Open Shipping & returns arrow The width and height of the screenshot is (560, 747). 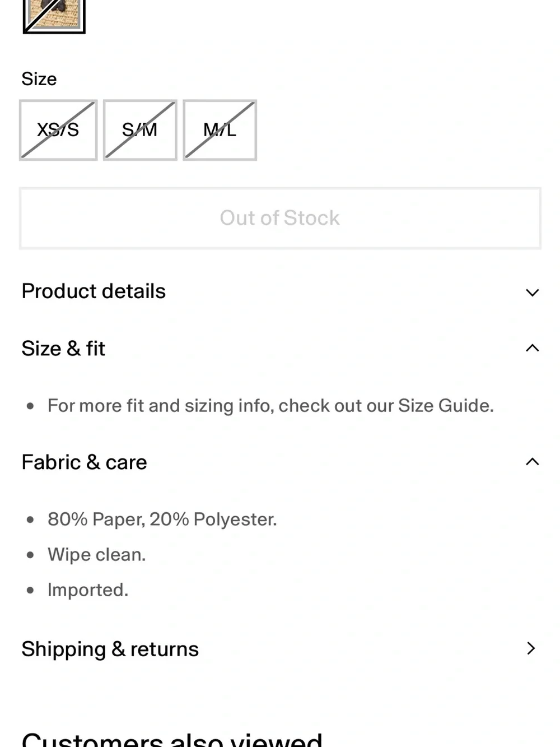(531, 648)
